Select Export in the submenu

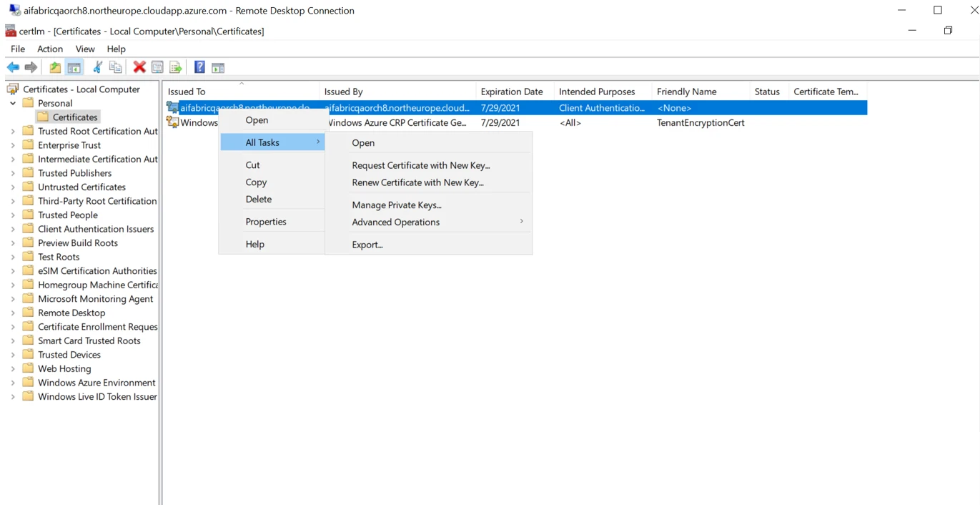pos(429,245)
